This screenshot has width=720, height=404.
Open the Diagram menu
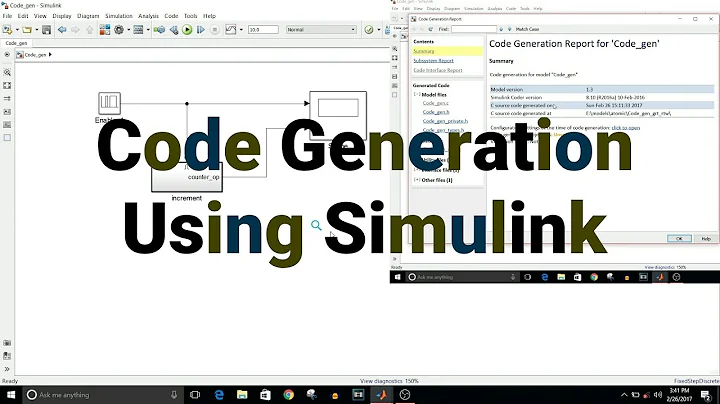88,16
